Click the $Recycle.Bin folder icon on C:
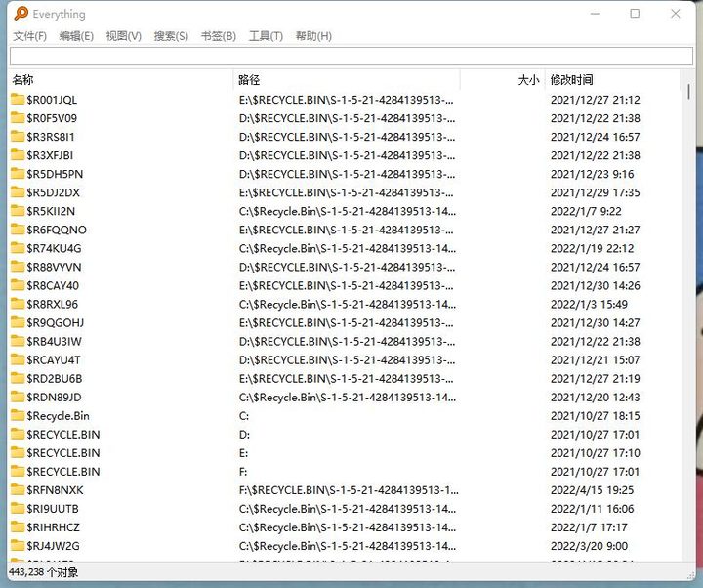 [x=18, y=416]
